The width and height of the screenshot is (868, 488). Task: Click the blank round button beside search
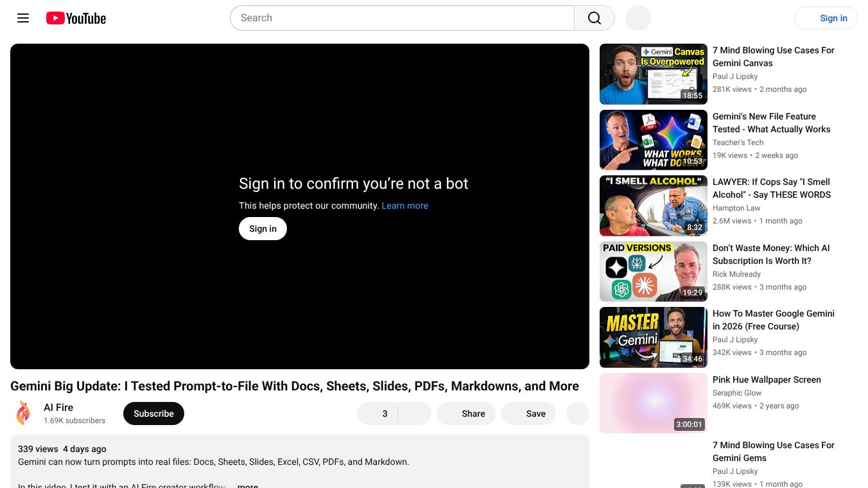638,18
